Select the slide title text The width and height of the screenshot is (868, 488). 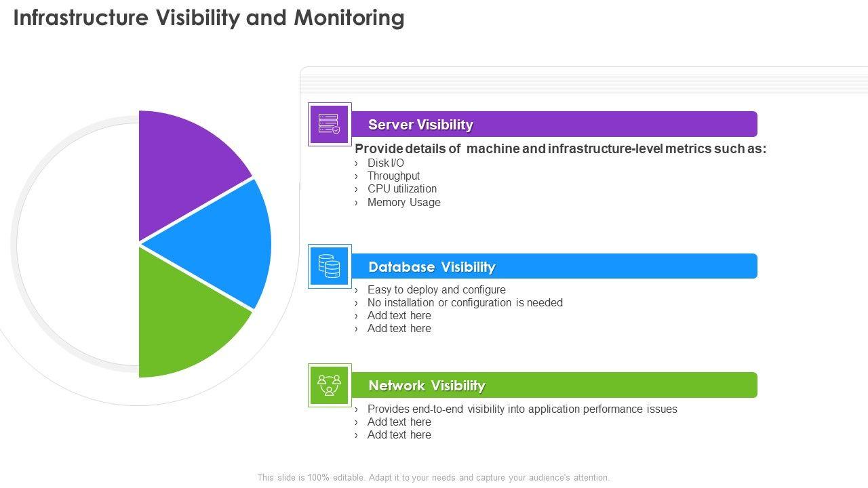pyautogui.click(x=209, y=18)
